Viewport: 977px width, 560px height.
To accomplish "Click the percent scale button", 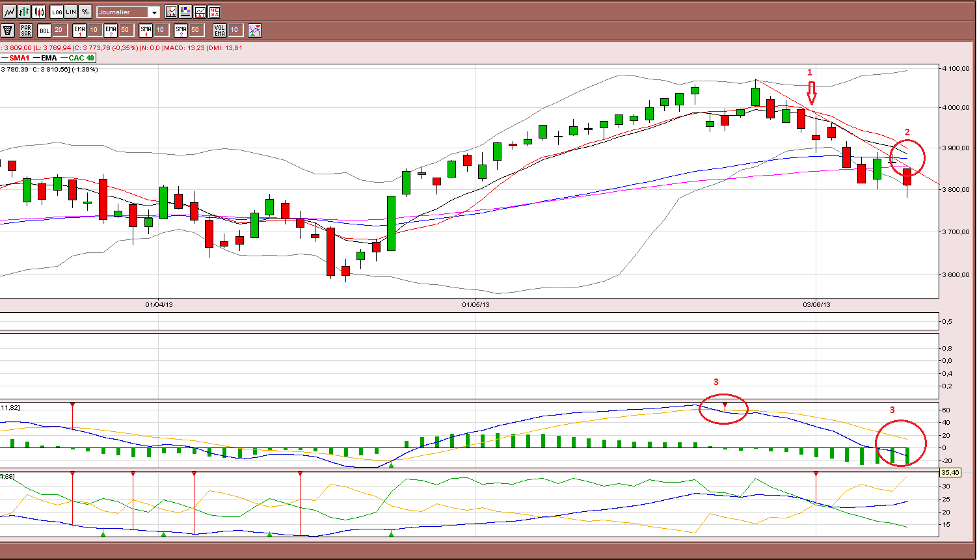I will [x=85, y=12].
